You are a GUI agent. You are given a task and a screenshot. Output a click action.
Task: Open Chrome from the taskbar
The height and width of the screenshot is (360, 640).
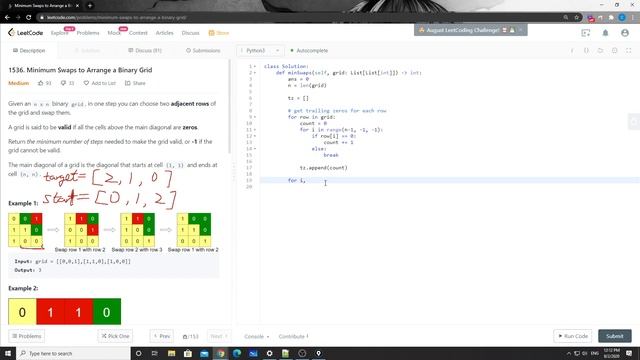pyautogui.click(x=221, y=353)
